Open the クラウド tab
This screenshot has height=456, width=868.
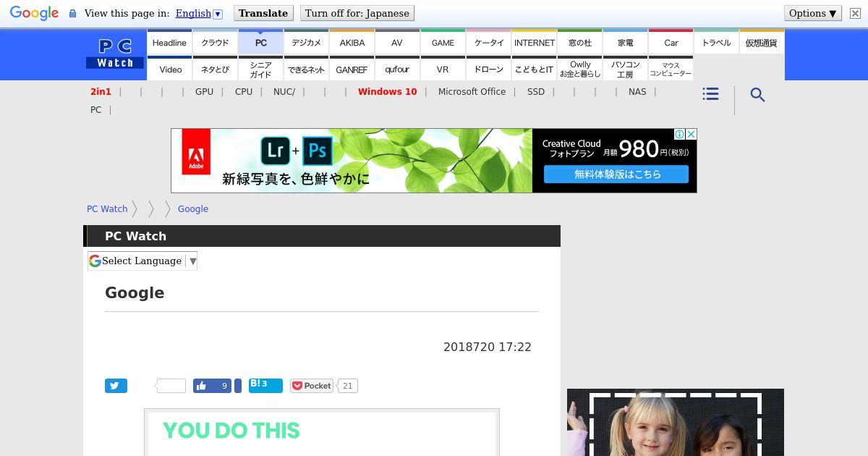pyautogui.click(x=215, y=42)
